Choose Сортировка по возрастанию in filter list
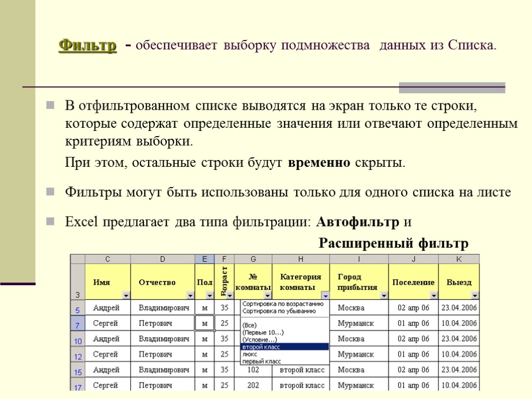 283,304
